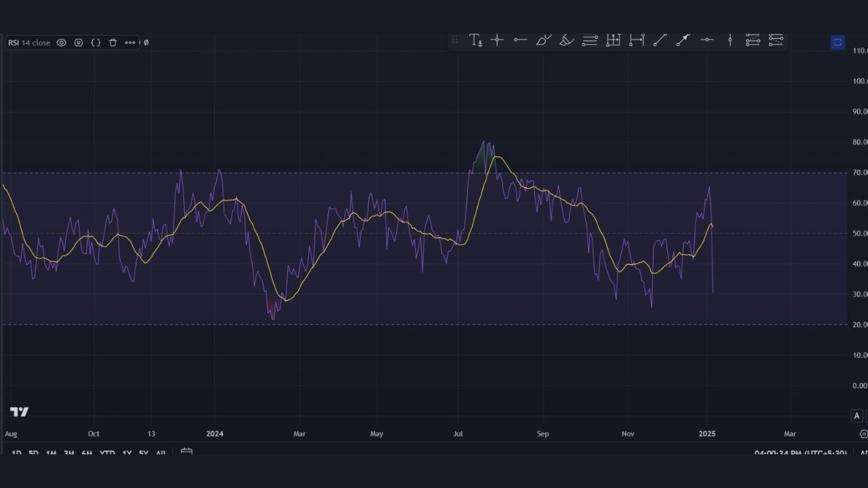Toggle auto scale A button

pos(856,415)
